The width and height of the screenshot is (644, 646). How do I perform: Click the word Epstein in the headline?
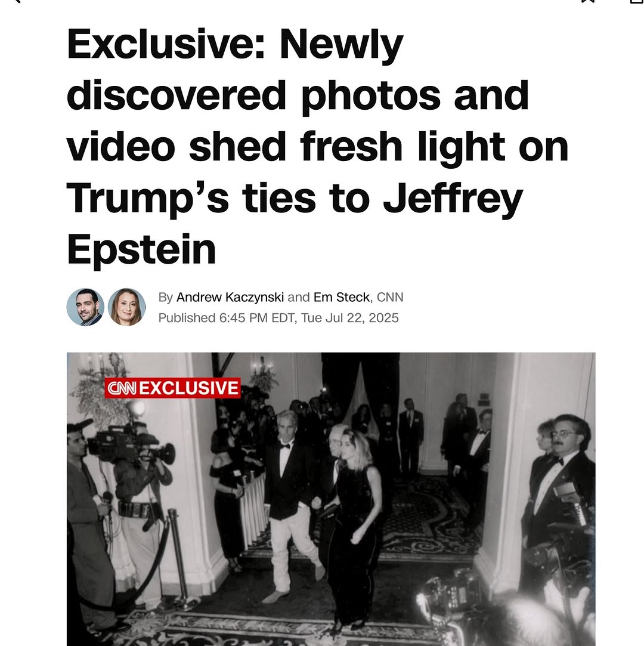(141, 250)
